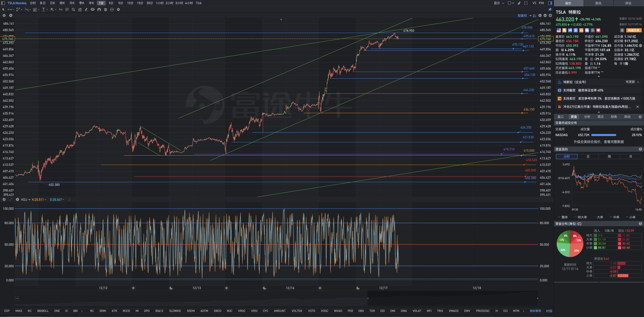This screenshot has width=644, height=317.
Task: Activate the magnifier zoom tool
Action: pyautogui.click(x=73, y=9)
